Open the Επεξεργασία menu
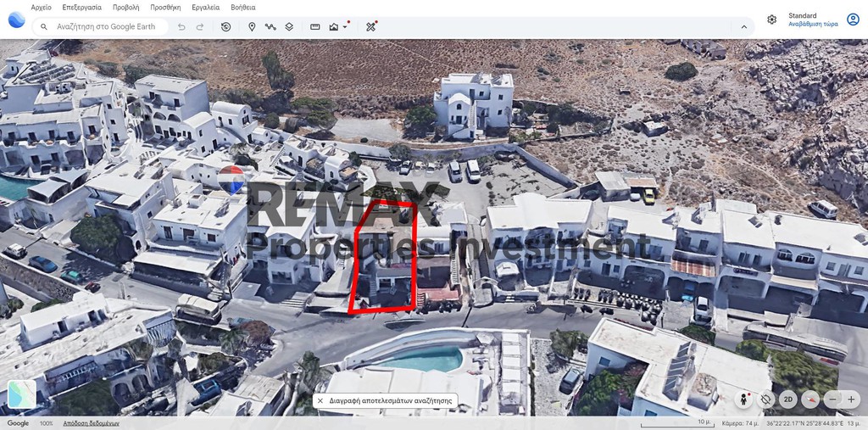The image size is (868, 430). click(82, 8)
